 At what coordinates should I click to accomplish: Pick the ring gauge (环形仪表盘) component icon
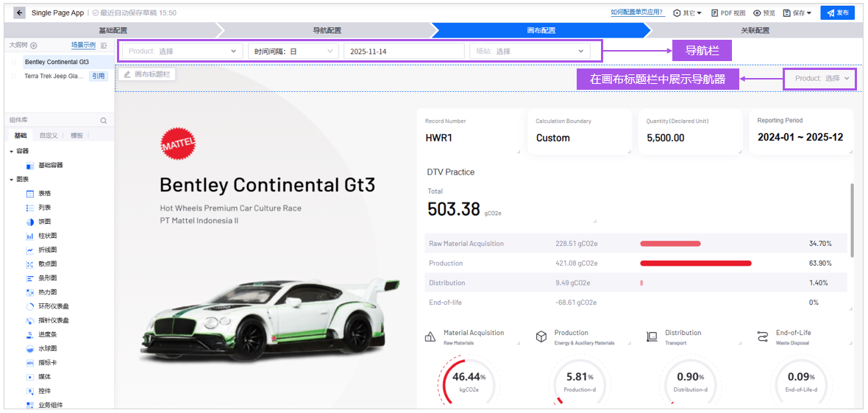coord(30,306)
